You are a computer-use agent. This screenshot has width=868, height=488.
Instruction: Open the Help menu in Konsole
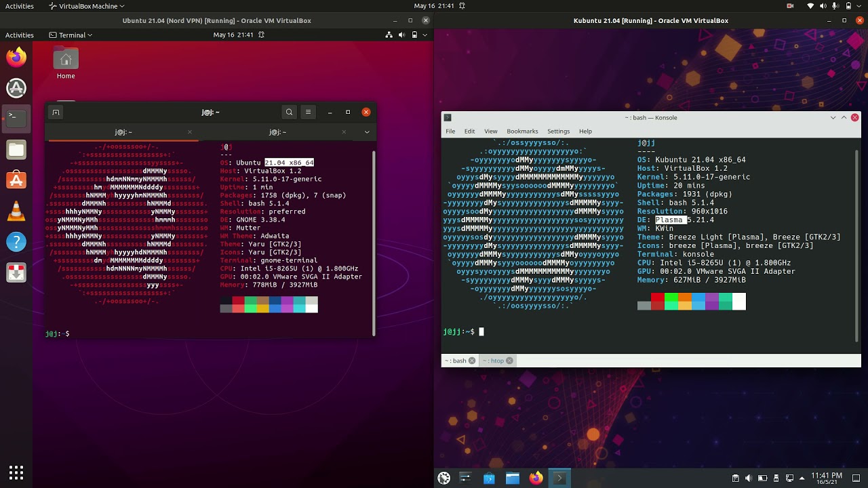point(585,131)
